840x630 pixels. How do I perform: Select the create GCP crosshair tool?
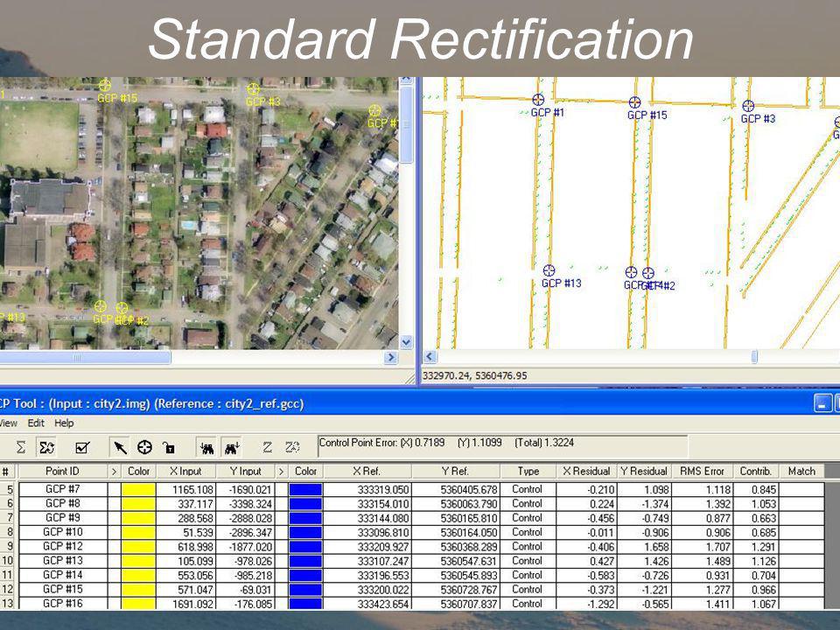click(144, 447)
